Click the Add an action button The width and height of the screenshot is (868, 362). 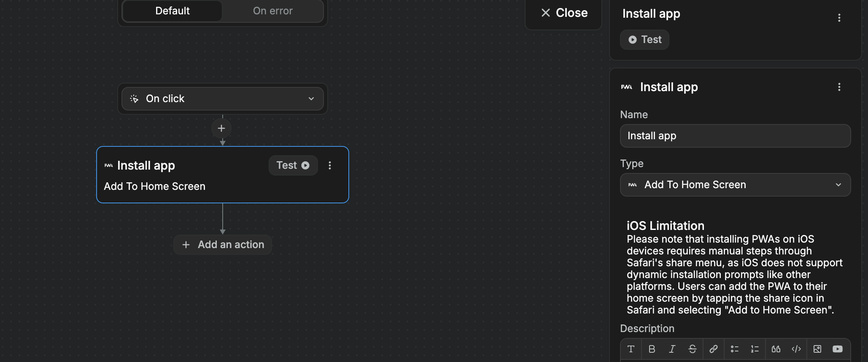[x=223, y=245]
